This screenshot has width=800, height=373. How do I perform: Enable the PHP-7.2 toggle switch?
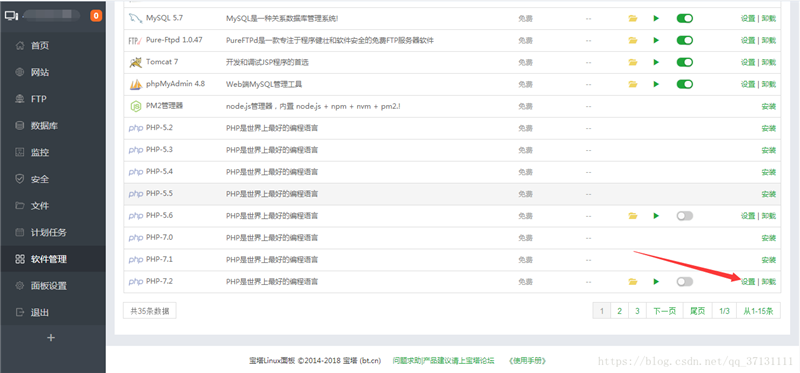click(x=685, y=282)
